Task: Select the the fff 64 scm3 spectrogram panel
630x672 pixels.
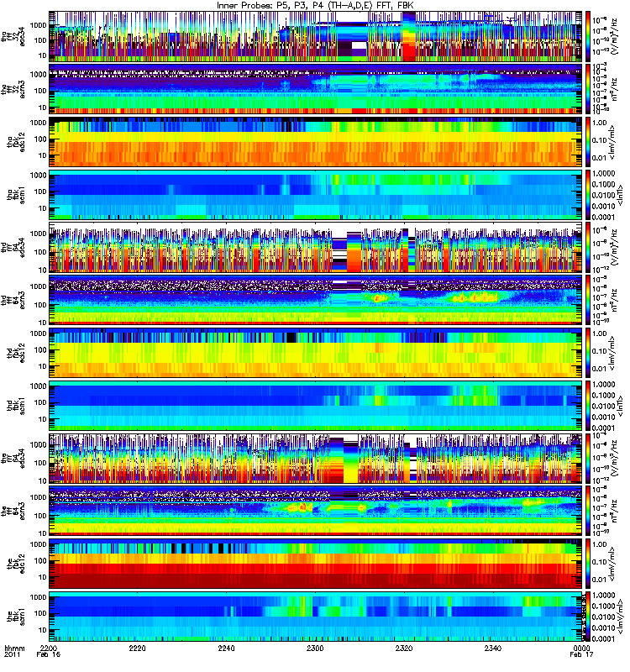Action: point(316,512)
